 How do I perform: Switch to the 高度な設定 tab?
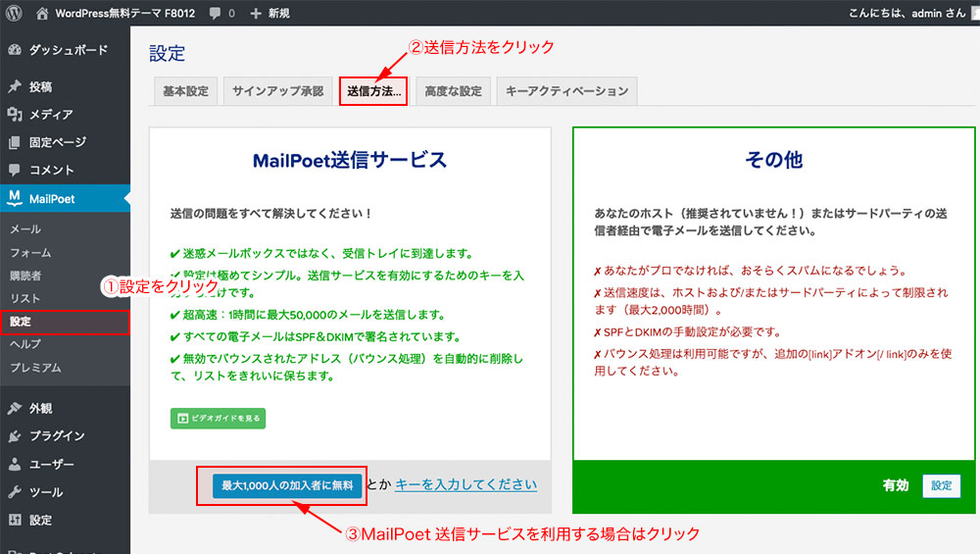click(453, 91)
